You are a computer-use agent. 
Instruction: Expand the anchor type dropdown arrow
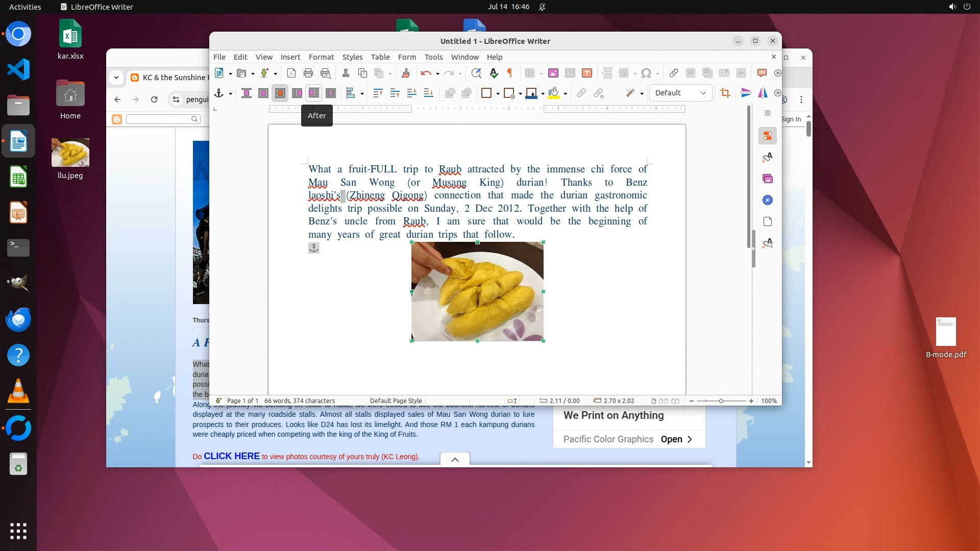point(230,94)
